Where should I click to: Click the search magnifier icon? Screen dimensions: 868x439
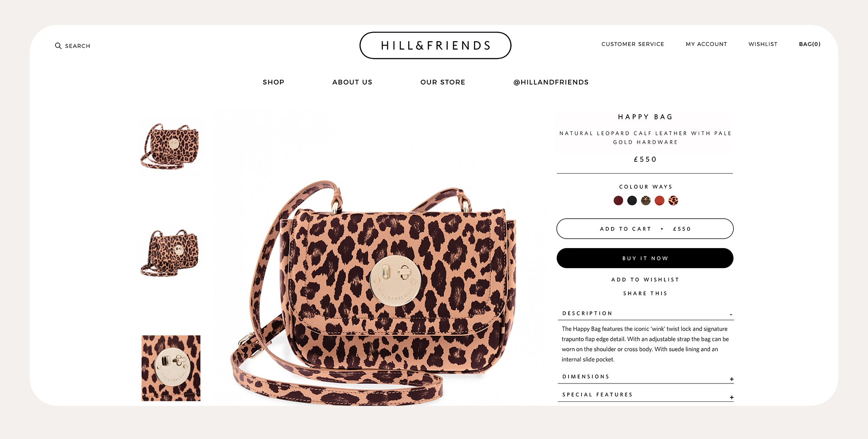point(58,46)
